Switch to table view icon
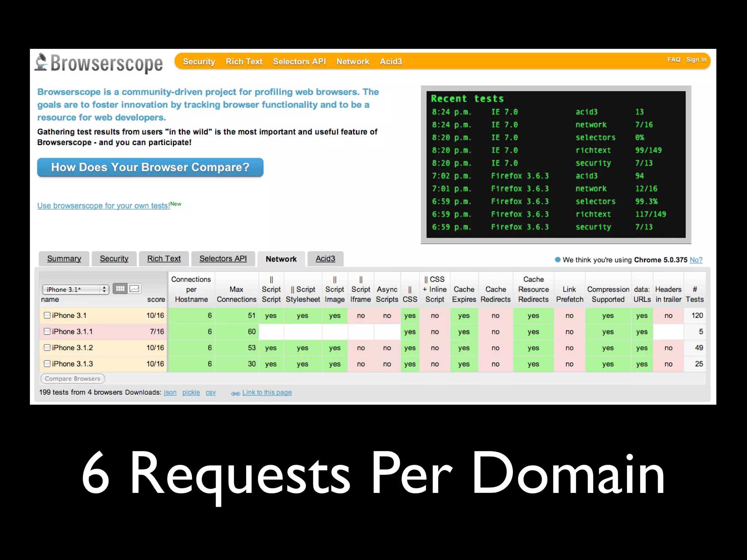The height and width of the screenshot is (560, 747). point(120,289)
